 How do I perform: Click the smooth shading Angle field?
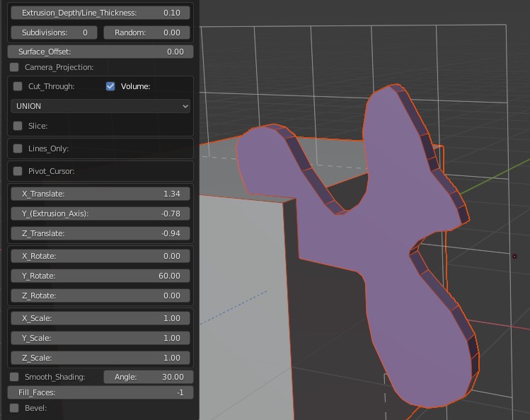click(146, 377)
